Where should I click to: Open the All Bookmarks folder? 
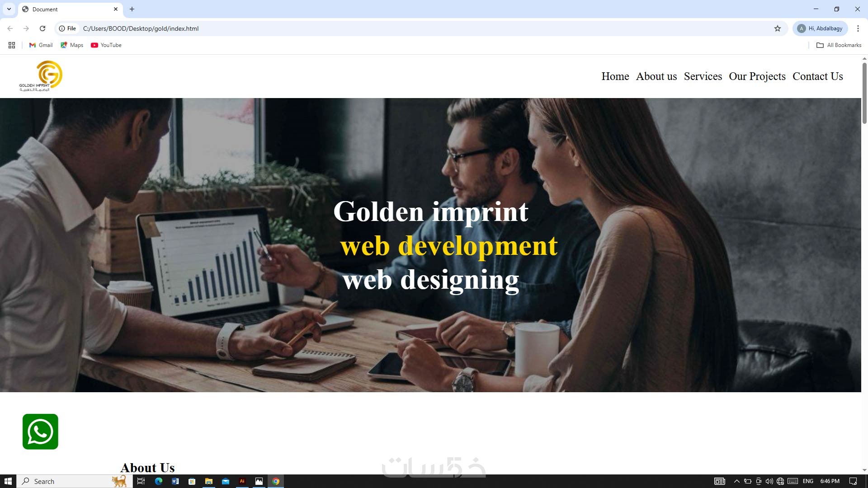tap(839, 45)
